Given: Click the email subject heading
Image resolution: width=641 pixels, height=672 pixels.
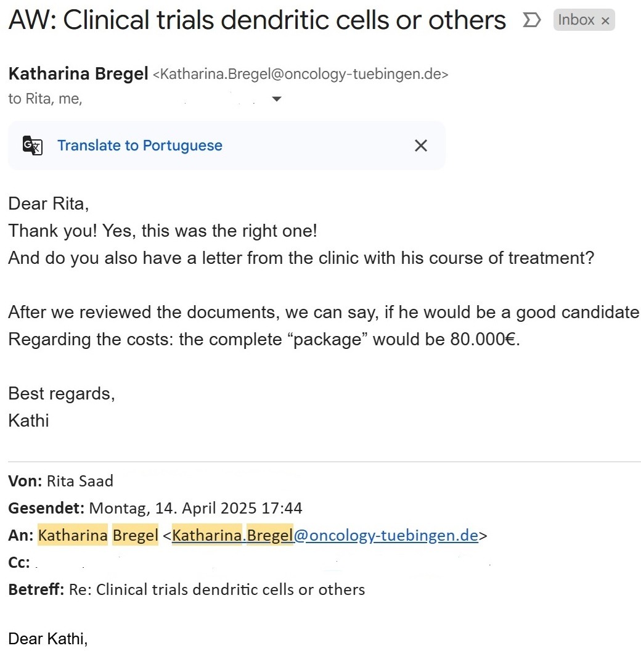Looking at the screenshot, I should [257, 21].
